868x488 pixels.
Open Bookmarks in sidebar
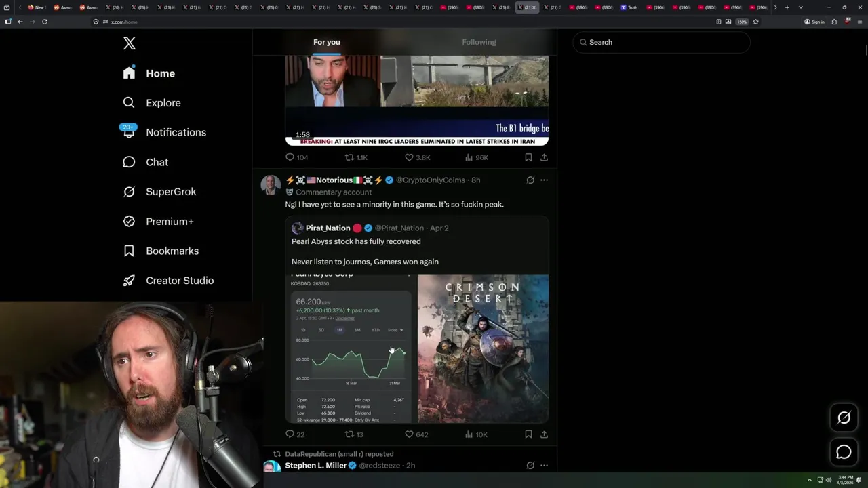161,251
